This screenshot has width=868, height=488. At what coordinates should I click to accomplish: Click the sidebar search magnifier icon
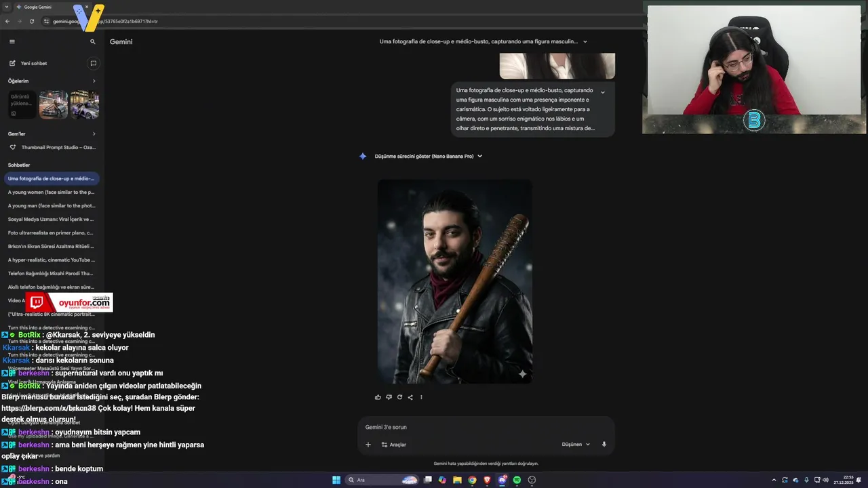click(x=93, y=41)
